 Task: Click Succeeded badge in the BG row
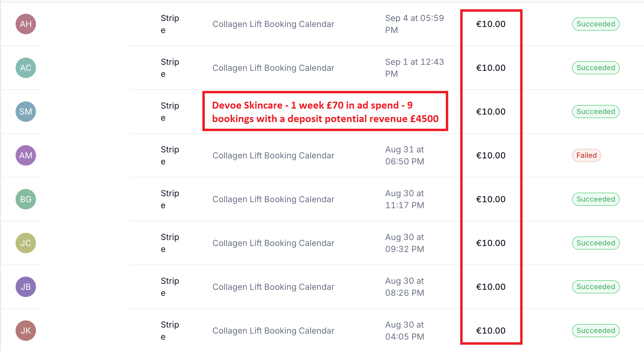click(x=595, y=199)
